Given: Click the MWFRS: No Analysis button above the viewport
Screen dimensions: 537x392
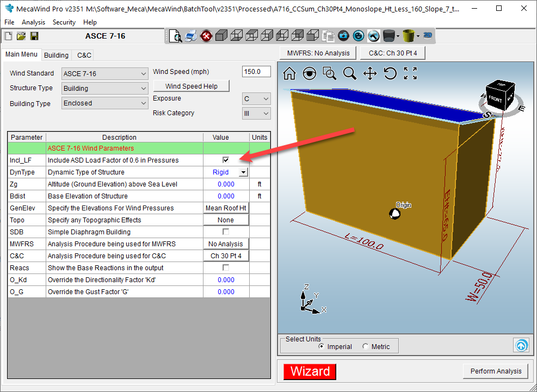Looking at the screenshot, I should (x=318, y=53).
